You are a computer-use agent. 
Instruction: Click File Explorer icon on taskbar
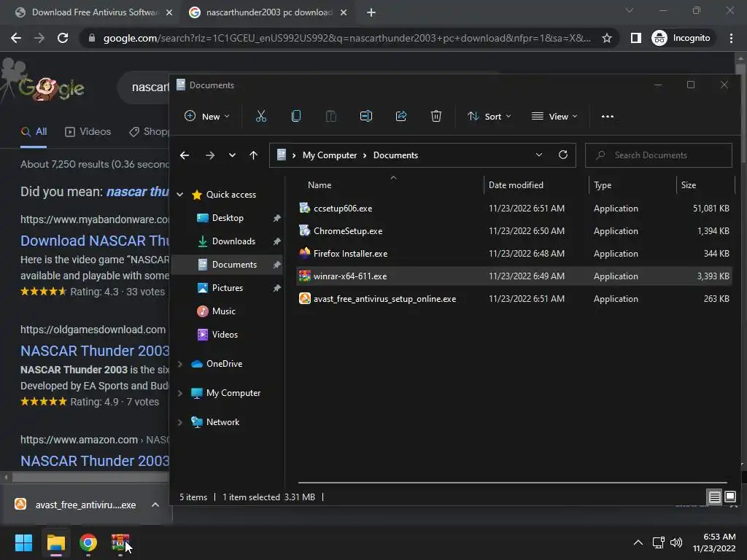click(x=55, y=542)
